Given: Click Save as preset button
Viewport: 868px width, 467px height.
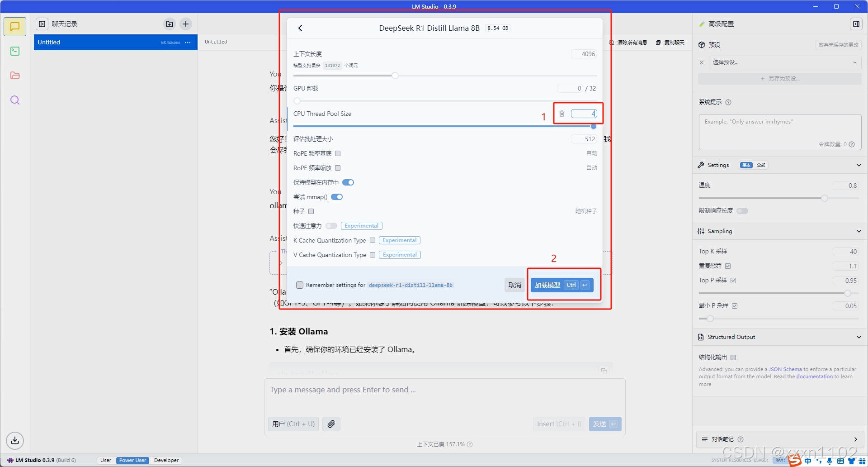Looking at the screenshot, I should click(780, 79).
